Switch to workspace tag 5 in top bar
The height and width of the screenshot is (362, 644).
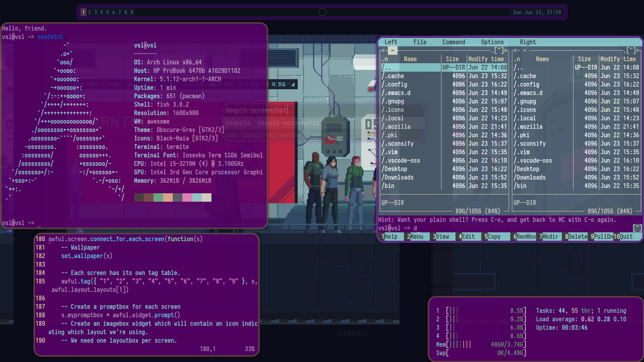[x=108, y=12]
